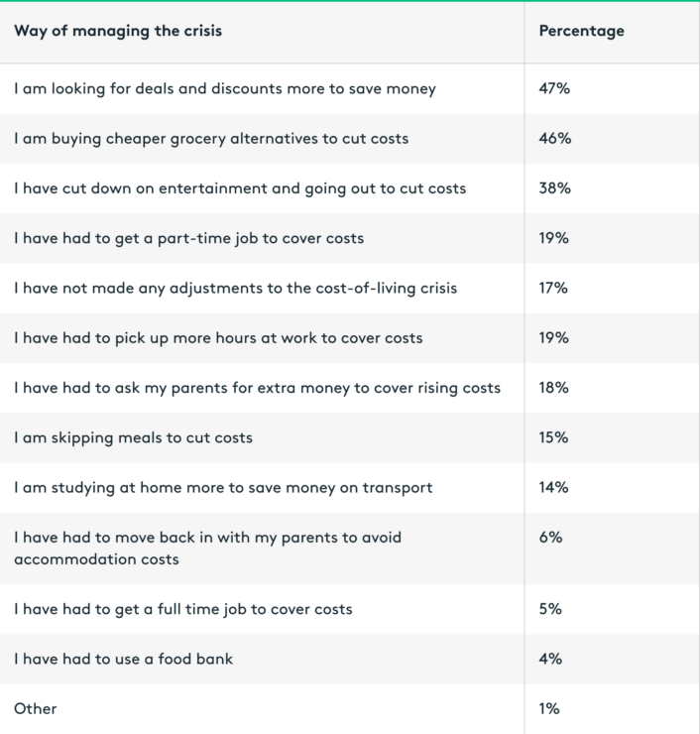Image resolution: width=700 pixels, height=734 pixels.
Task: Select the 'skipping meals to cut costs' row
Action: (x=350, y=437)
